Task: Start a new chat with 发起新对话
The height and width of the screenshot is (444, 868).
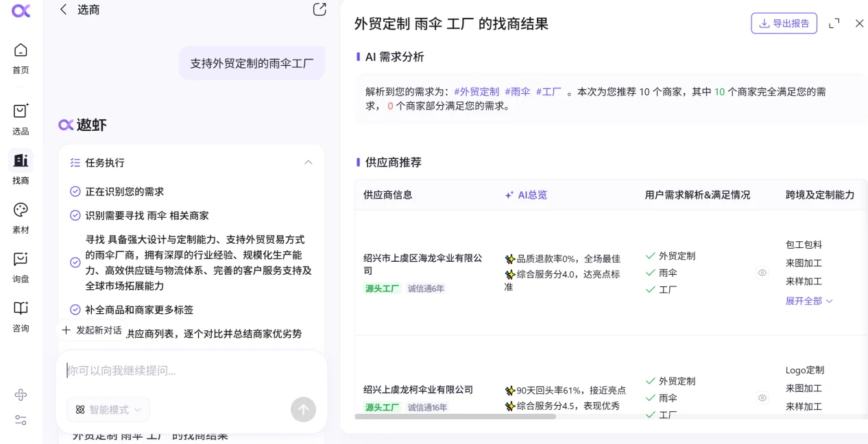Action: tap(92, 330)
